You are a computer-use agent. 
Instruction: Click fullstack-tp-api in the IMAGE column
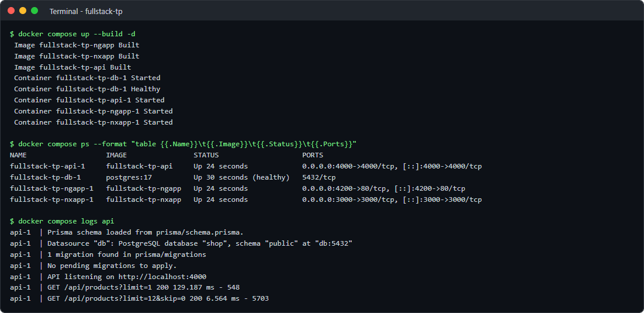(139, 167)
